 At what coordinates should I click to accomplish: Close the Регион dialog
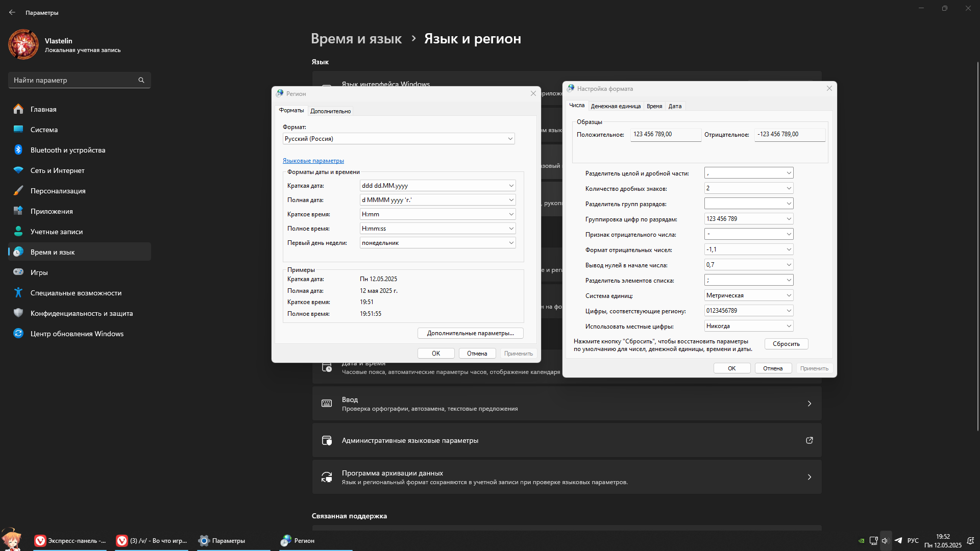click(x=533, y=93)
